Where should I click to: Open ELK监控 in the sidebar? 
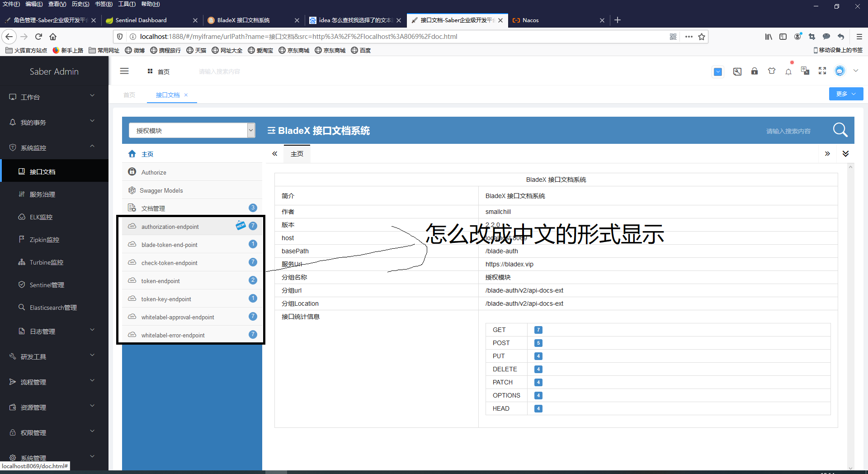(x=54, y=217)
